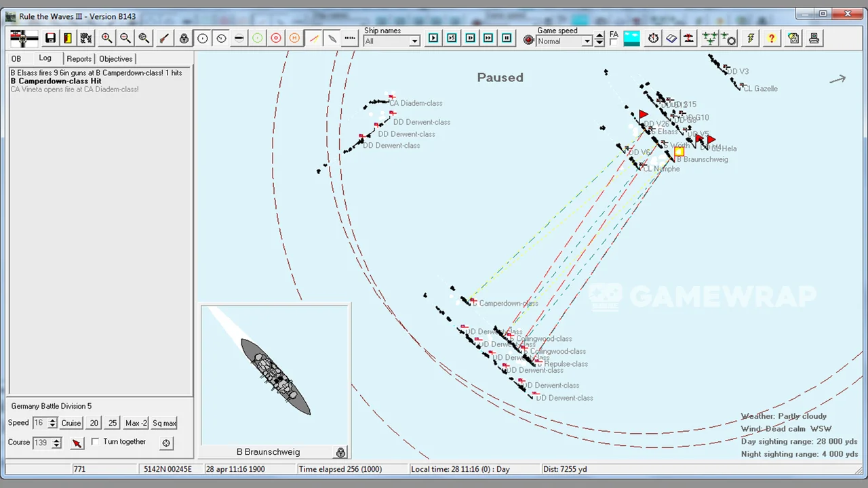Click the red target circle toolbar icon
The image size is (868, 488).
pos(276,39)
